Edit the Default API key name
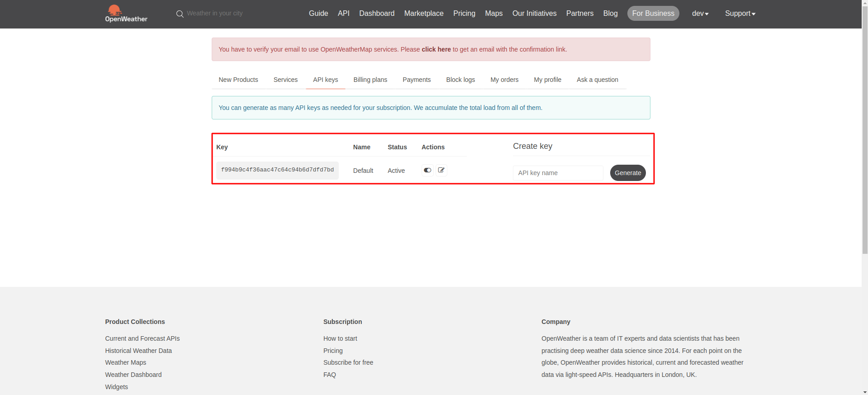The height and width of the screenshot is (395, 868). tap(441, 170)
